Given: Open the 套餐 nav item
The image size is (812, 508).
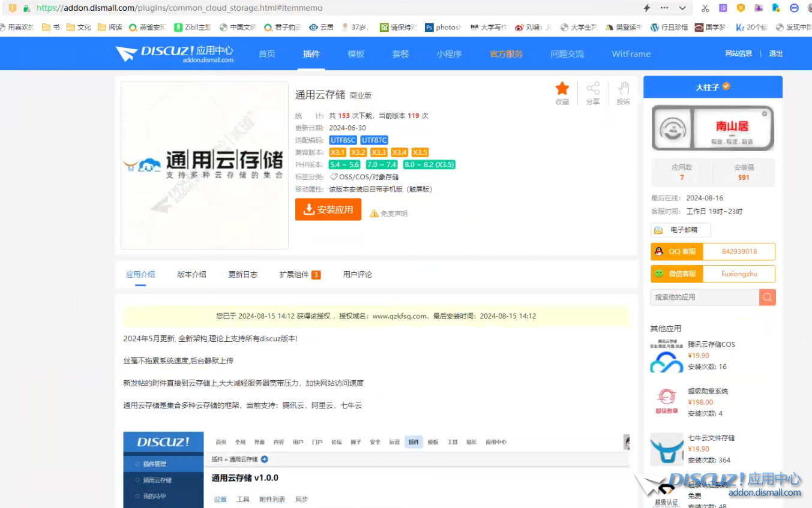Looking at the screenshot, I should pyautogui.click(x=400, y=54).
